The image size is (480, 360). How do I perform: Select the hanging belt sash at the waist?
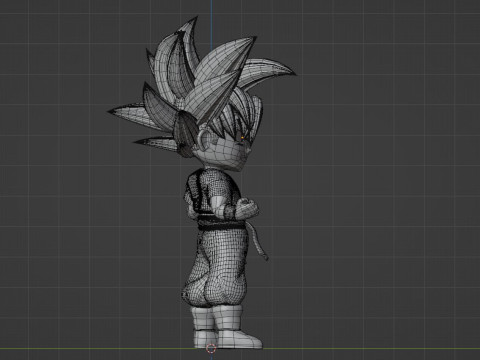pyautogui.click(x=258, y=240)
